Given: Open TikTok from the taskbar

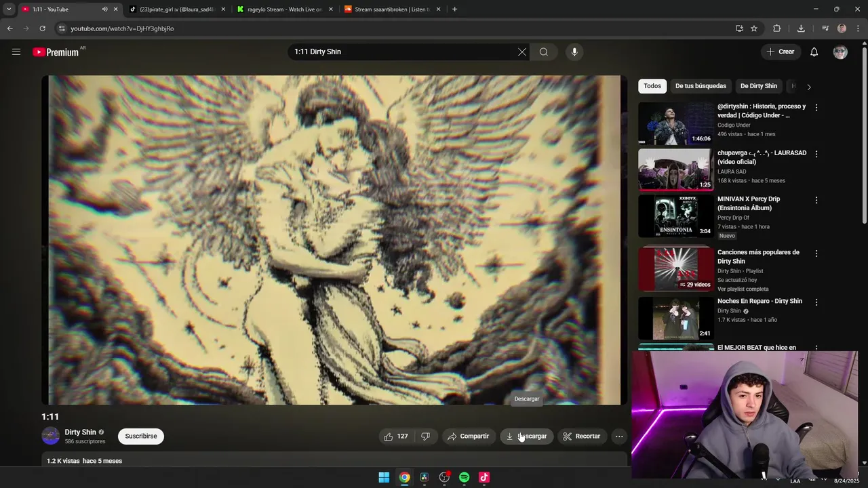Looking at the screenshot, I should [484, 477].
